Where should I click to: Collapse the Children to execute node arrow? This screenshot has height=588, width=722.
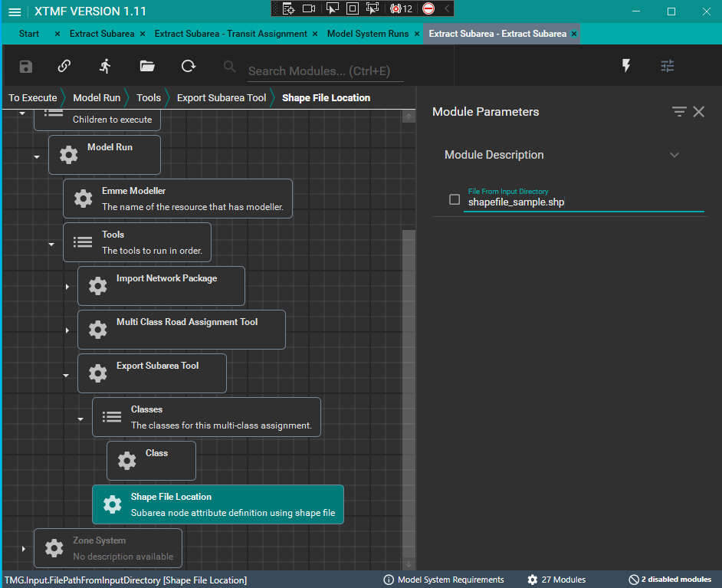pos(22,113)
